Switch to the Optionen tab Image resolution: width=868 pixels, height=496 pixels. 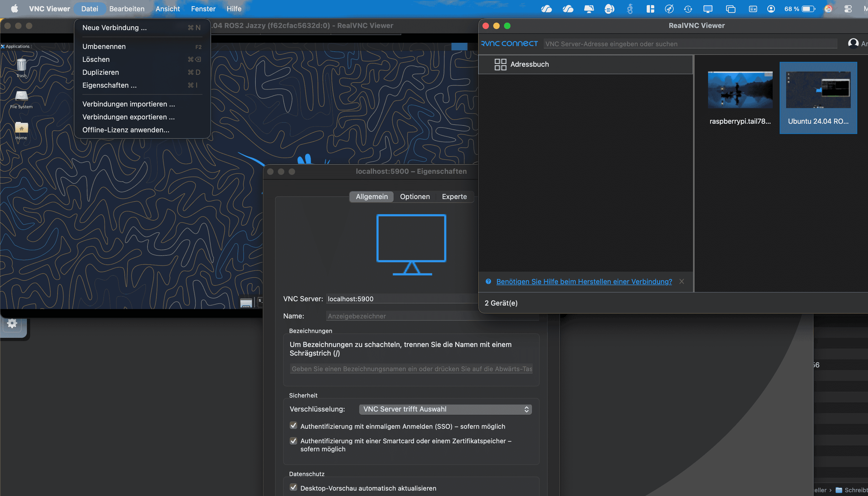tap(415, 197)
